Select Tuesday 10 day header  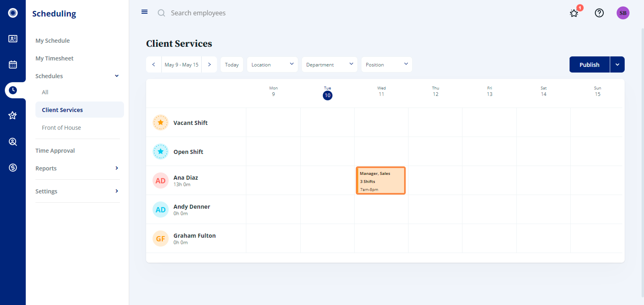click(x=327, y=93)
